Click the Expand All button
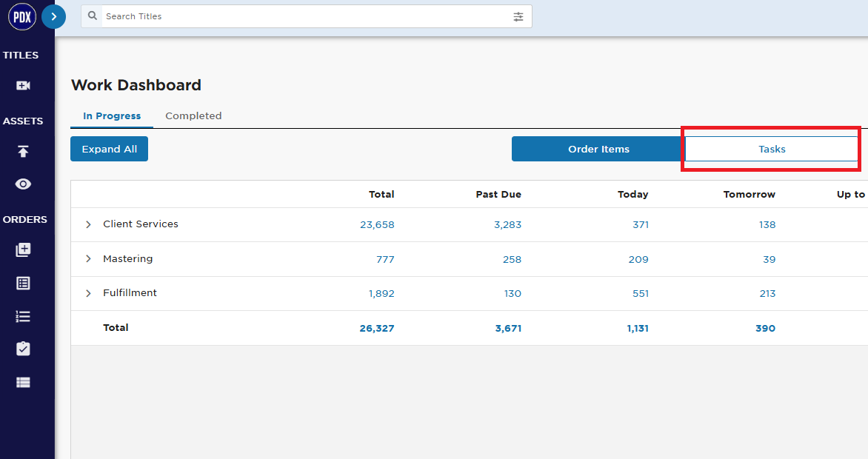This screenshot has width=868, height=459. [x=109, y=149]
